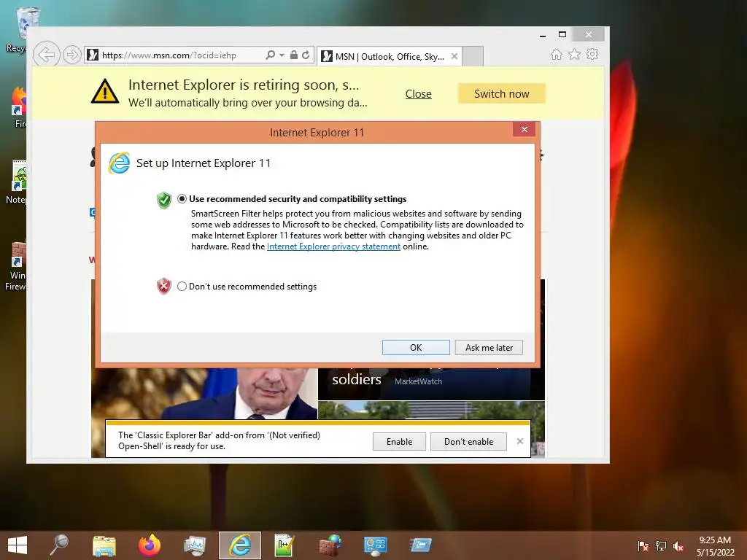Image resolution: width=747 pixels, height=560 pixels.
Task: Go back using the browser Back arrow
Action: point(46,55)
